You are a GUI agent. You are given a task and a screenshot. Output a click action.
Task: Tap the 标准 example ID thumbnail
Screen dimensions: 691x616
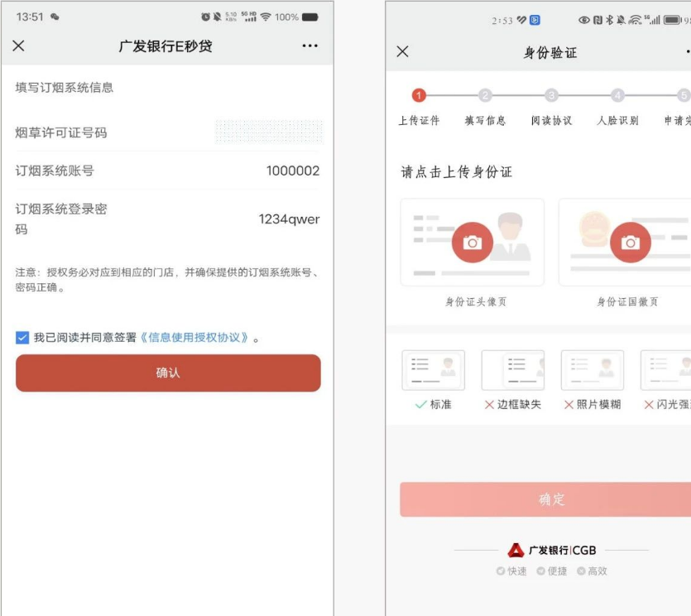pyautogui.click(x=433, y=370)
